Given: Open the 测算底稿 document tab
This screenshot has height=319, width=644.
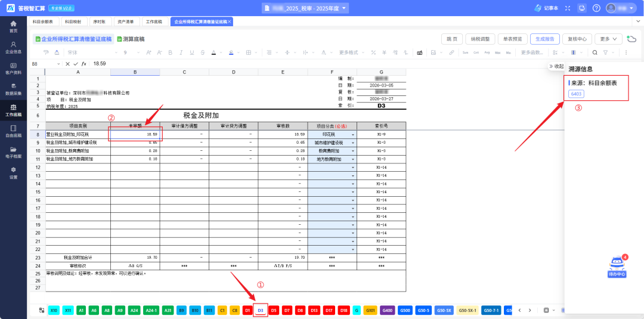Looking at the screenshot, I should pyautogui.click(x=131, y=39).
